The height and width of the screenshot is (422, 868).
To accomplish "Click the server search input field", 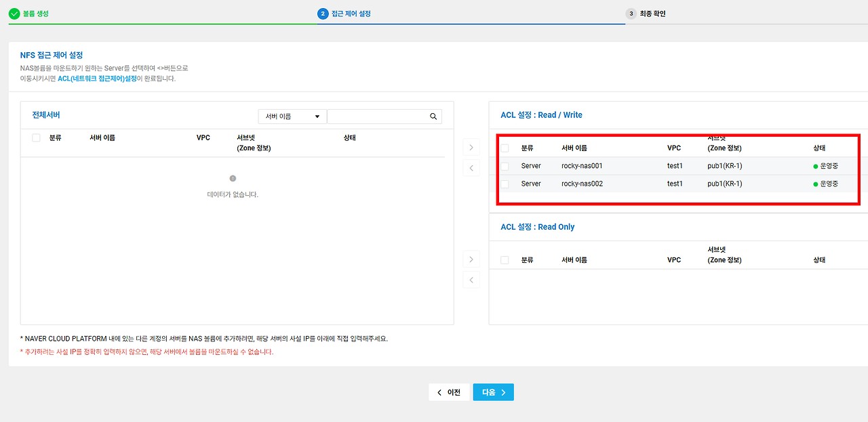I will [378, 117].
